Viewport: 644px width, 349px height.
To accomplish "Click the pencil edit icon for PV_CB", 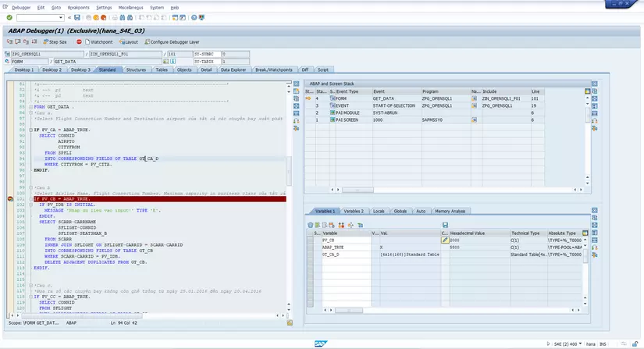I will (x=445, y=240).
